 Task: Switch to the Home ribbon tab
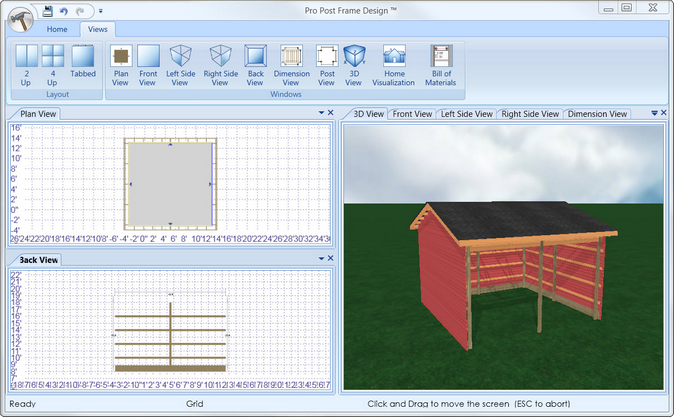pos(57,29)
